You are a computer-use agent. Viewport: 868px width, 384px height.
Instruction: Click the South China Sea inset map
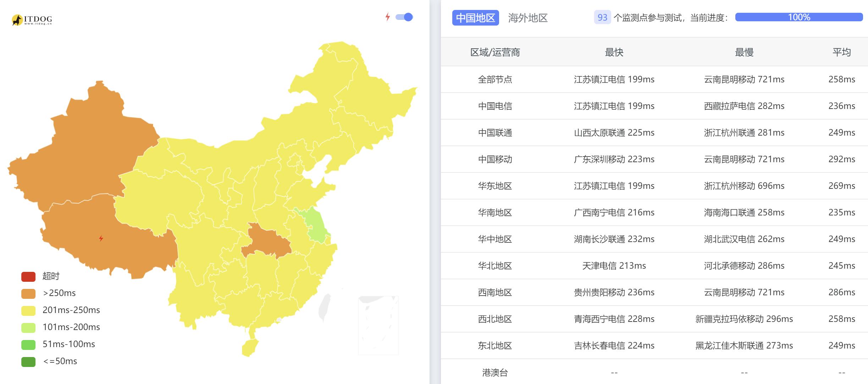(x=378, y=325)
